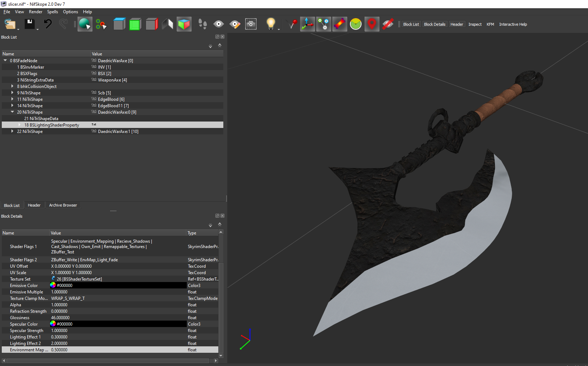
Task: Toggle the red collision display icon
Action: [340, 24]
